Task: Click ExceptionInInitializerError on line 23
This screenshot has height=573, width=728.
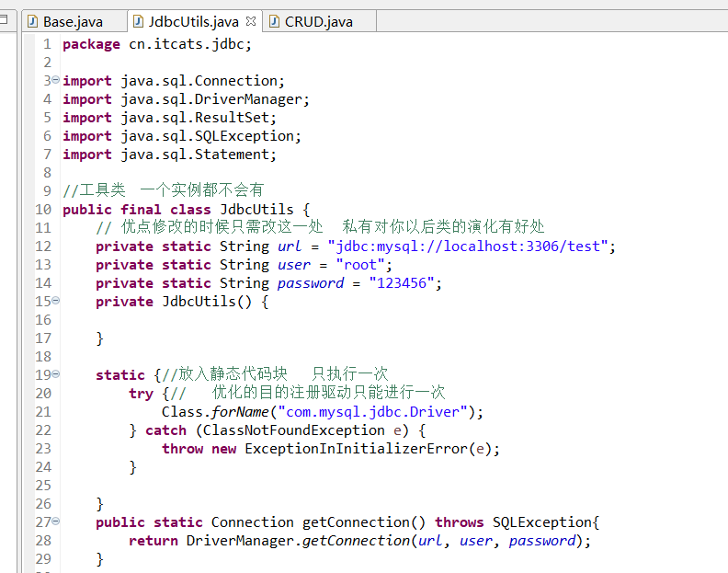Action: tap(356, 449)
